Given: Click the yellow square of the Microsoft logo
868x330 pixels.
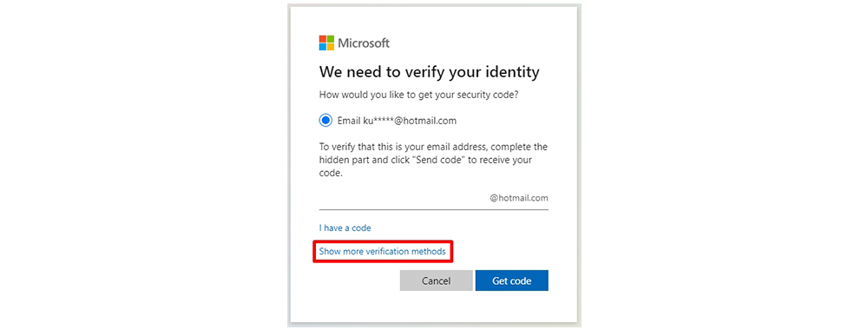Looking at the screenshot, I should [331, 47].
